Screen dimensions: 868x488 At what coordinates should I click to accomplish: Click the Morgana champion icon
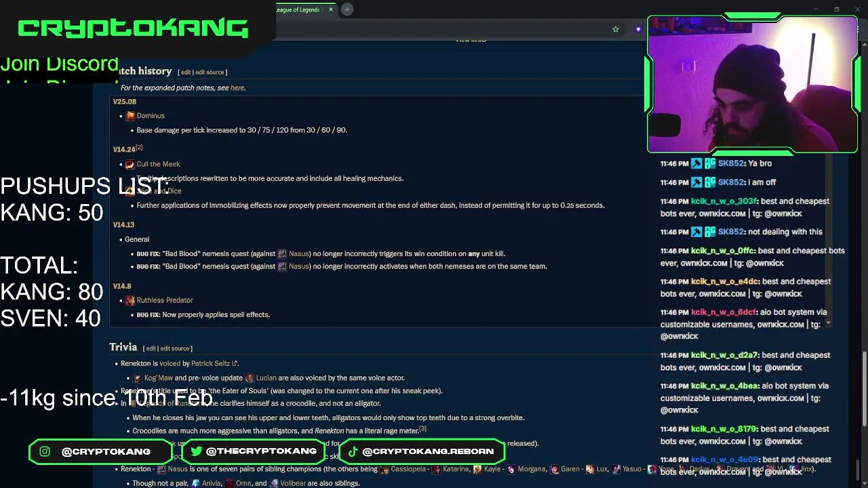tap(511, 469)
